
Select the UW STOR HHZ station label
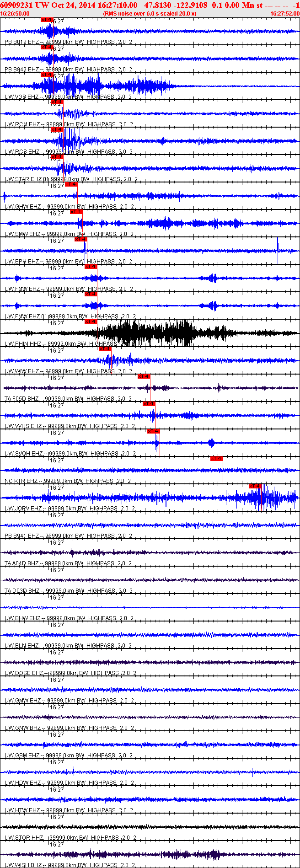(24, 838)
